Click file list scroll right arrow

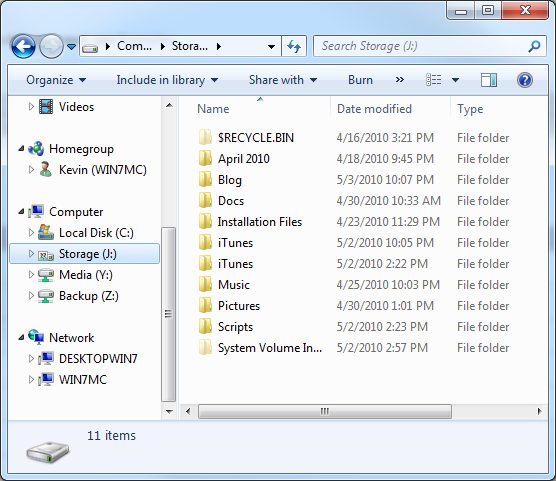539,411
